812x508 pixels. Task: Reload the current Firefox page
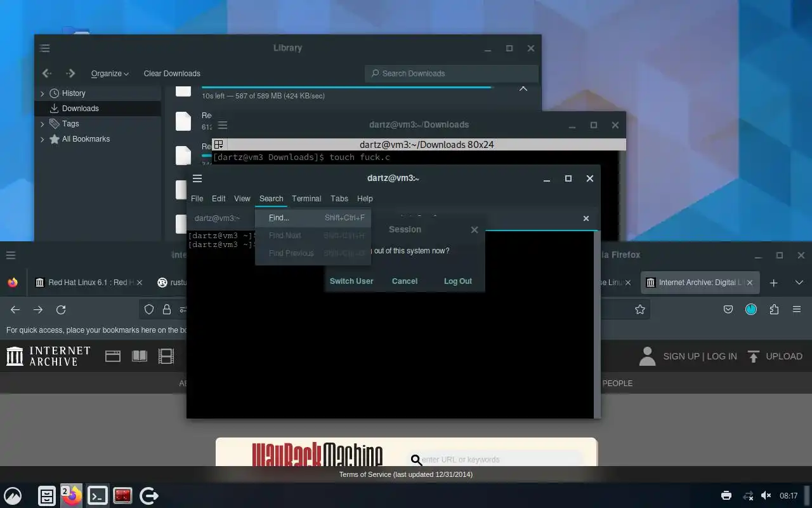tap(61, 309)
